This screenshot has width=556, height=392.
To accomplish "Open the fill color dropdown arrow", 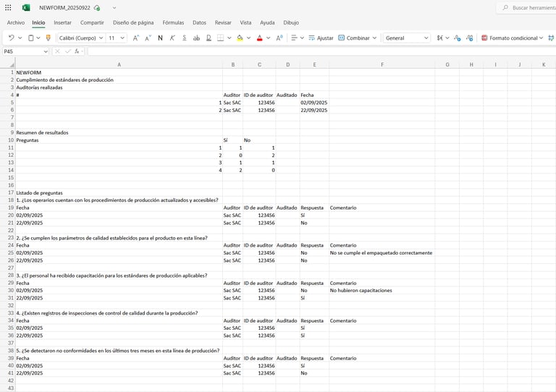I will 248,38.
